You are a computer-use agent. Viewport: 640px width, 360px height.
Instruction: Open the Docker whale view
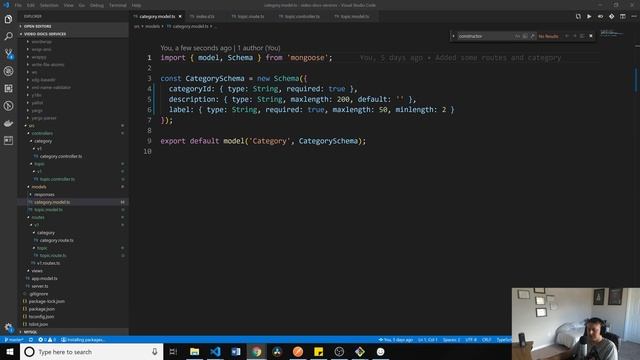coord(8,123)
